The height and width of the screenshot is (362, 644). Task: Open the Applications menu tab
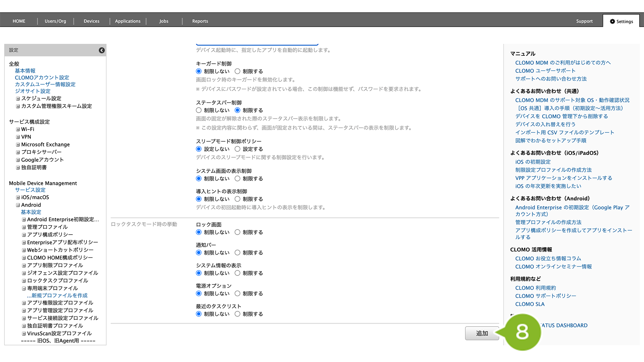(x=127, y=21)
